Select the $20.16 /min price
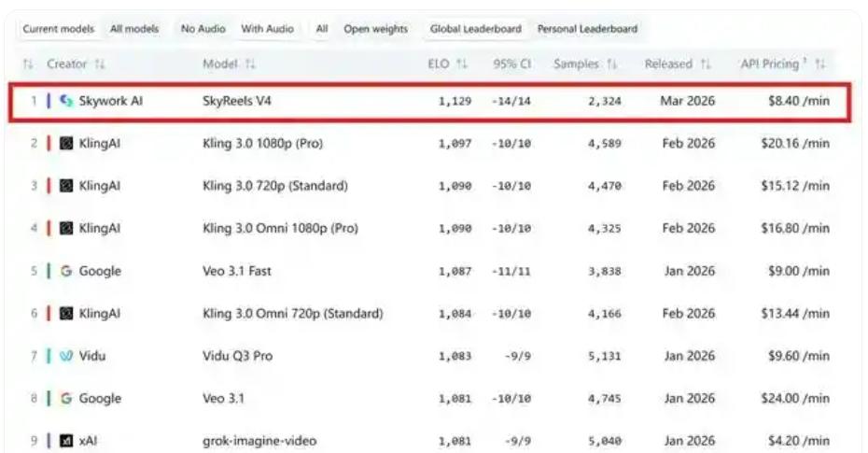Viewport: 868px width, 453px height. tap(795, 144)
